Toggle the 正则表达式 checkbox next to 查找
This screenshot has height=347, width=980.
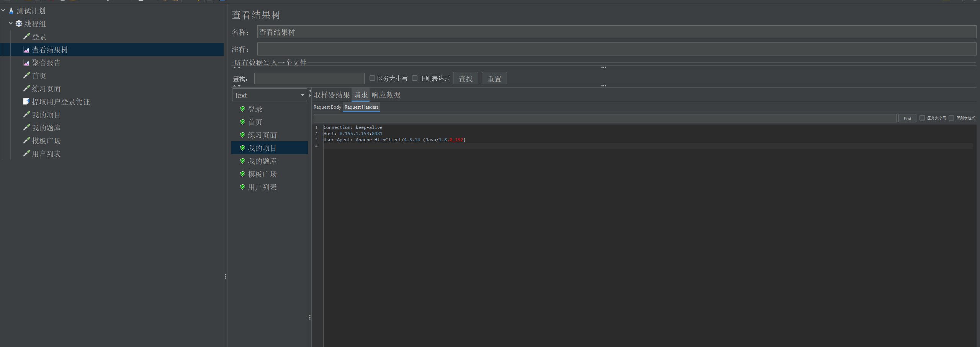click(415, 78)
